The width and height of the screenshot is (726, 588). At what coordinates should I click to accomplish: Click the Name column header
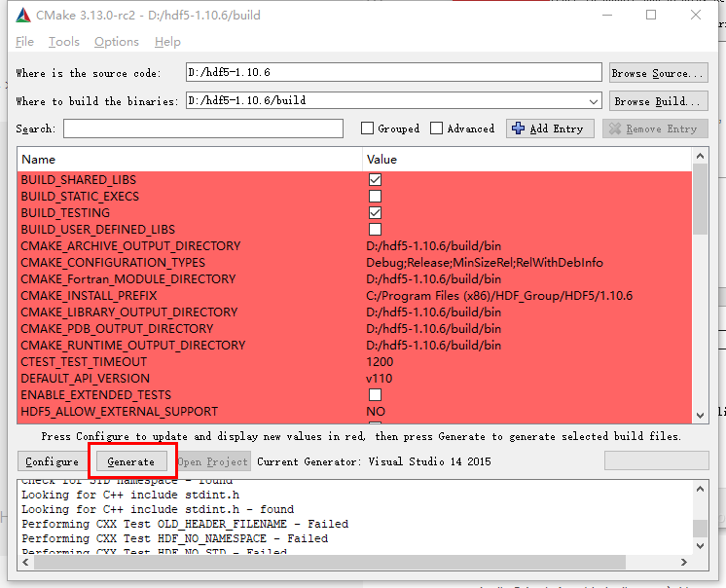click(190, 160)
